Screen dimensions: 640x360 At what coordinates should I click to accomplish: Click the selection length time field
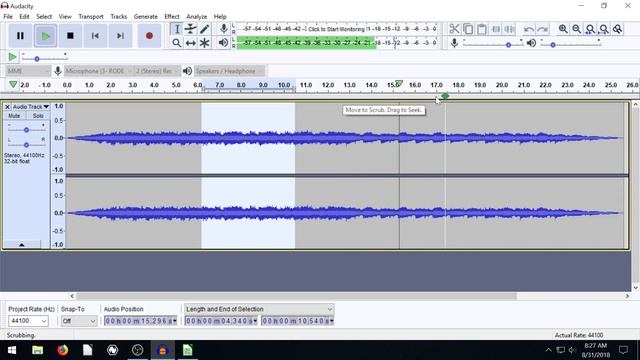(221, 321)
